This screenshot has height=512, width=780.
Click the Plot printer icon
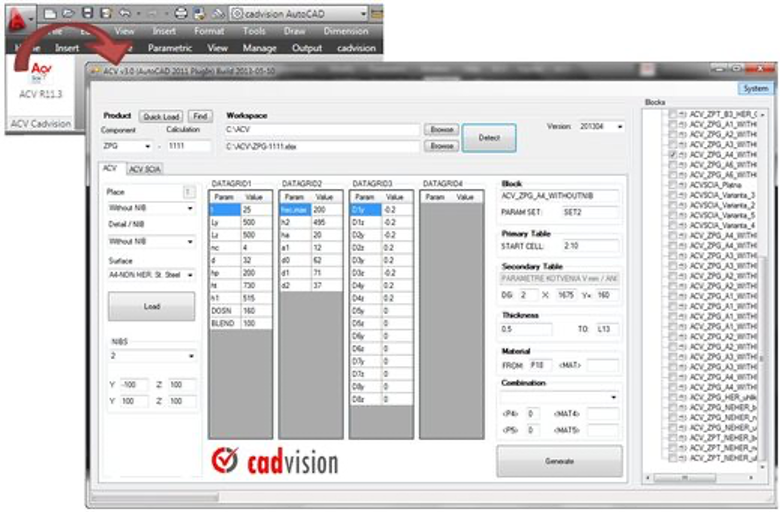click(181, 13)
